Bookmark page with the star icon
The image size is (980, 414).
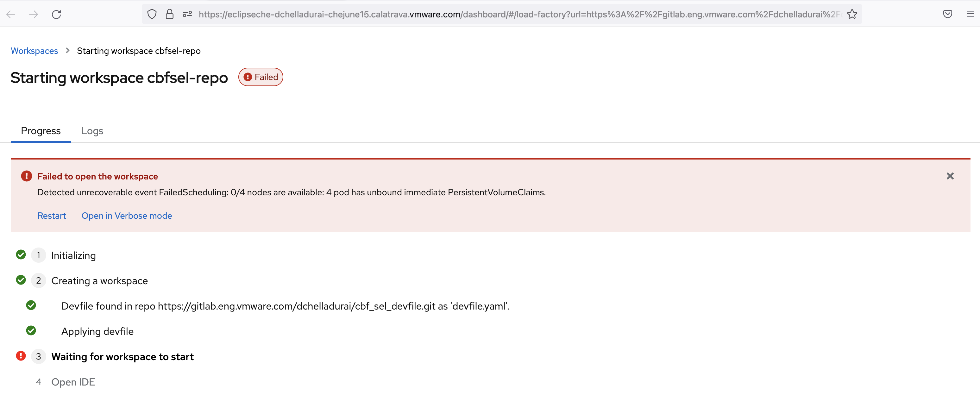pyautogui.click(x=852, y=15)
